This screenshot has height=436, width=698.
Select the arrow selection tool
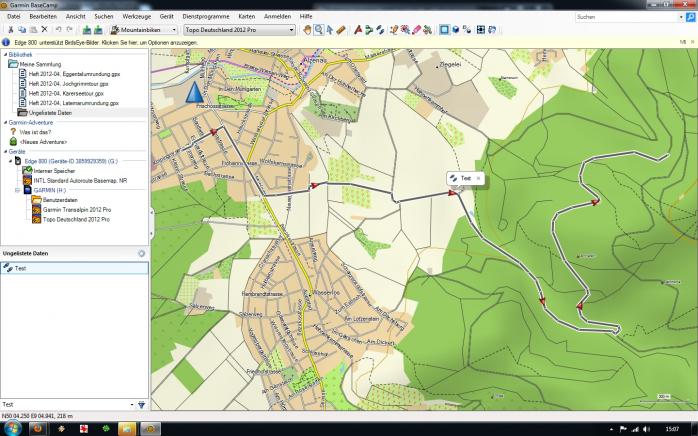pos(330,30)
